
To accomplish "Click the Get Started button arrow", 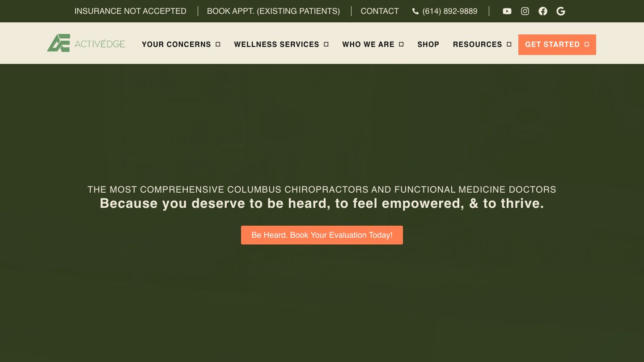I will point(587,44).
